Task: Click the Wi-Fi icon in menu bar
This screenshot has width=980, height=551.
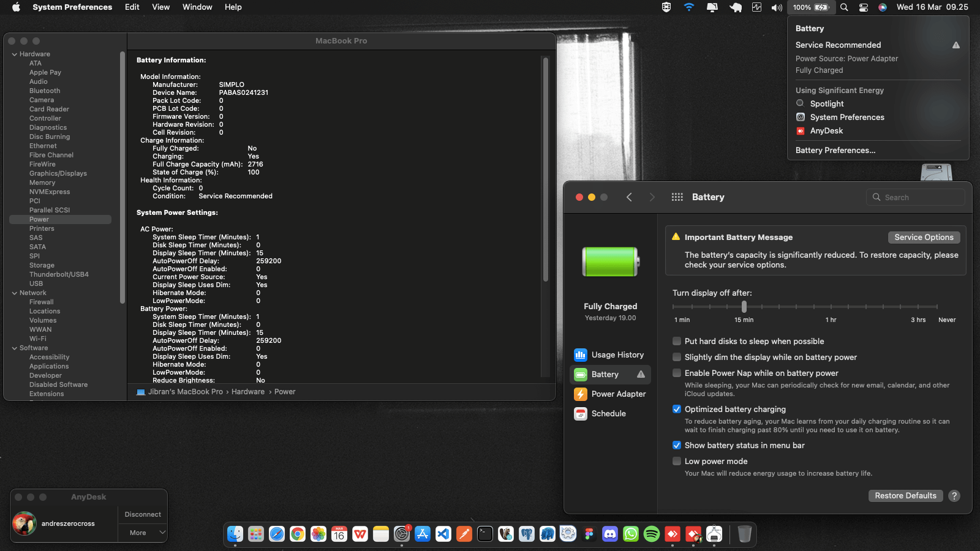Action: (689, 7)
